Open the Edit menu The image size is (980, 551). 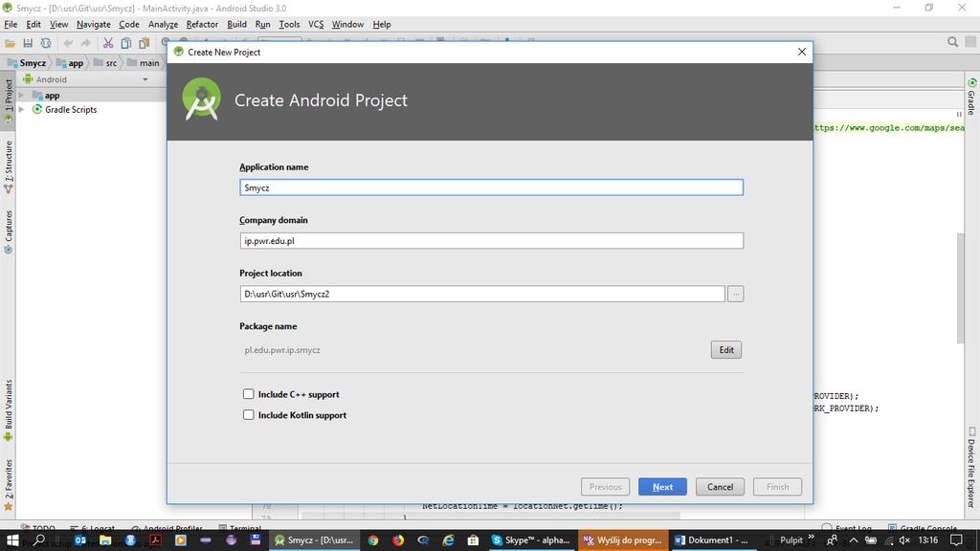tap(33, 24)
